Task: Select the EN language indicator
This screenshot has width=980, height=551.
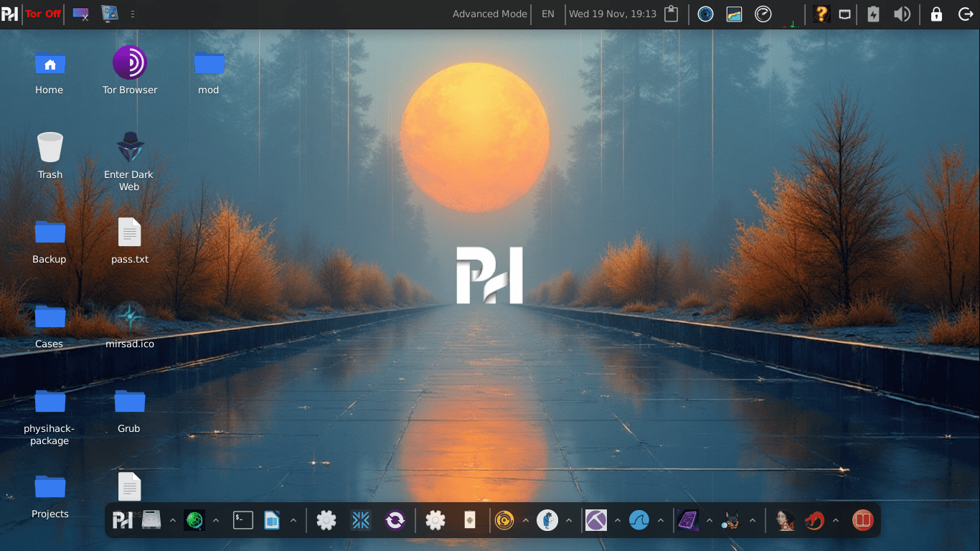Action: 547,13
